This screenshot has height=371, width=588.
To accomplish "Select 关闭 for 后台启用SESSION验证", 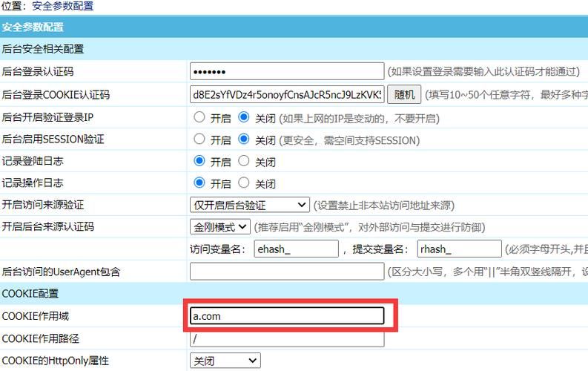I will pos(244,139).
